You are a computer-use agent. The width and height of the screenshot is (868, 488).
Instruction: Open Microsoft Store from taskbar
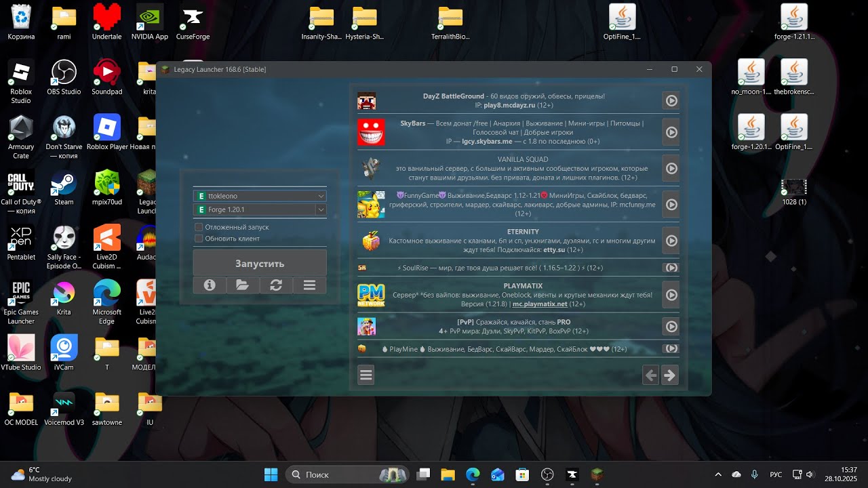[x=522, y=474]
